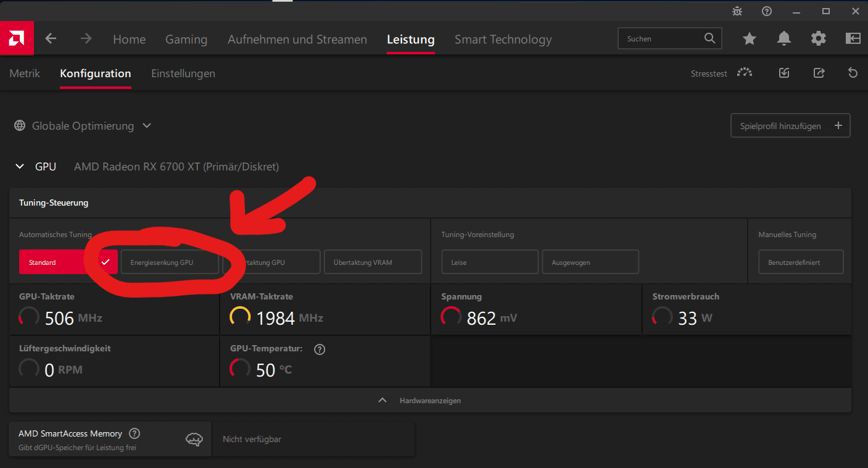
Task: Open the Home tab
Action: [x=130, y=40]
